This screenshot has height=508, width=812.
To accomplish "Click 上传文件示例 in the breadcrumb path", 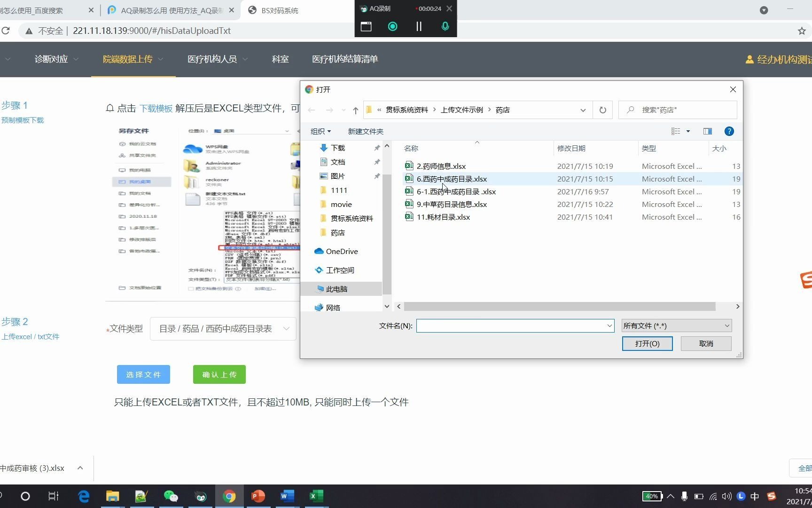I will point(461,110).
